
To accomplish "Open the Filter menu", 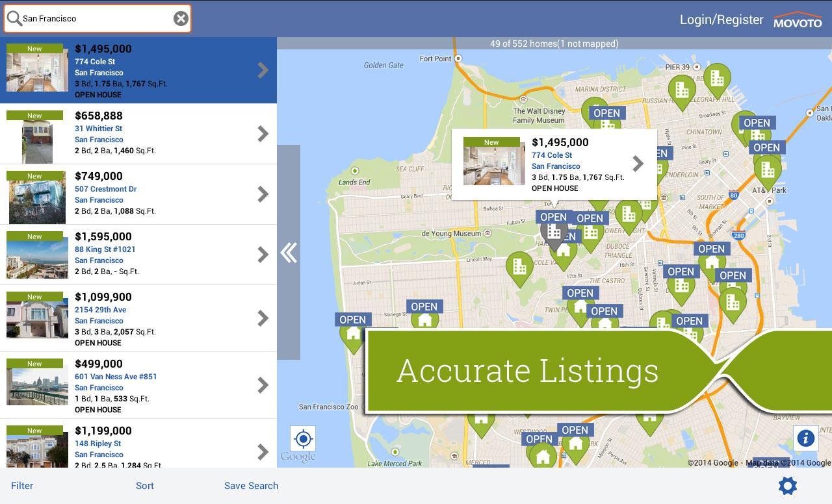I will coord(22,485).
